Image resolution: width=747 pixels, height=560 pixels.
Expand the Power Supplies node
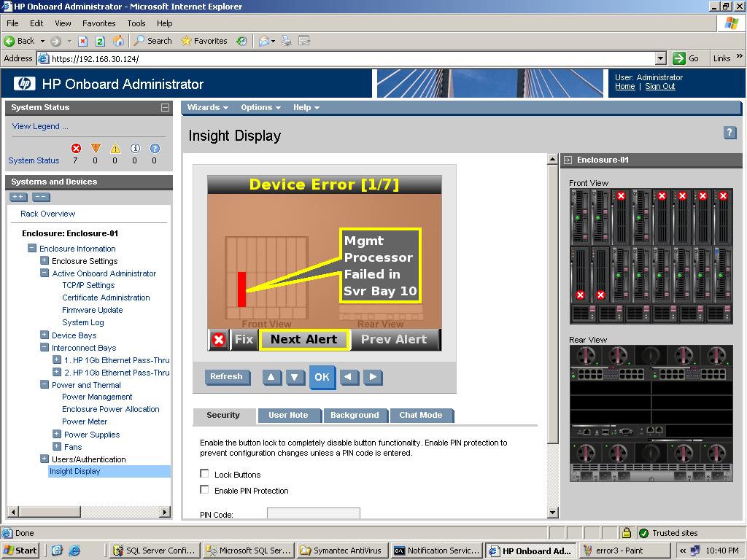point(57,434)
